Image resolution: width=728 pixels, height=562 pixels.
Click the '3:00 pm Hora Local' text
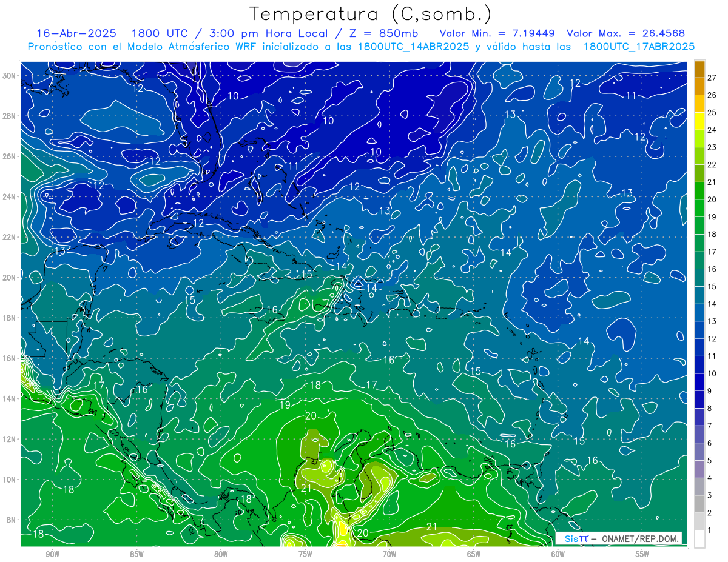(269, 33)
